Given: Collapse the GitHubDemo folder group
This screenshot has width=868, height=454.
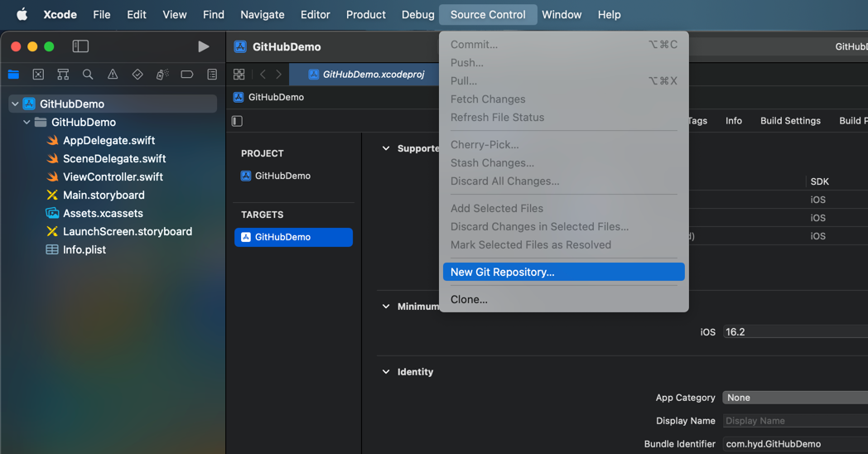Looking at the screenshot, I should (27, 123).
